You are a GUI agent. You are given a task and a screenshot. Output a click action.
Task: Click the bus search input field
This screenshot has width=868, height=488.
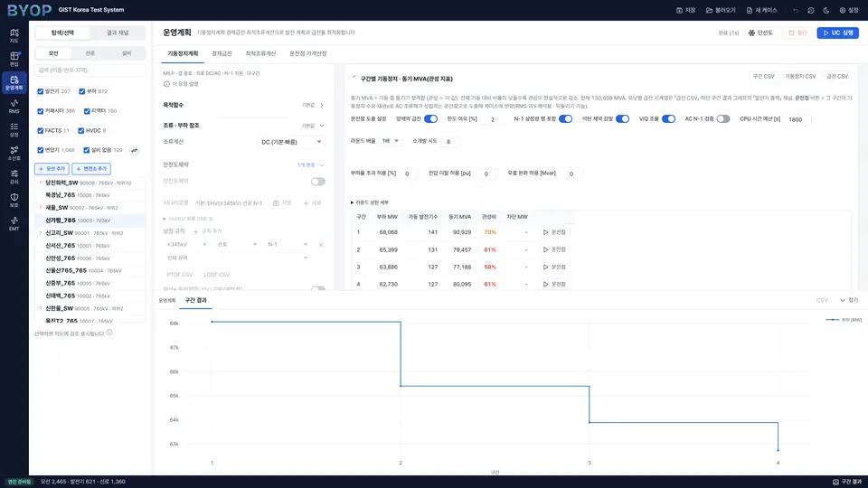(x=90, y=70)
